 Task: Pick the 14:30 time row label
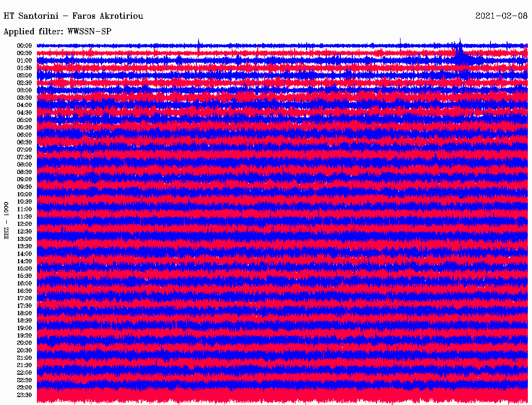tap(24, 261)
